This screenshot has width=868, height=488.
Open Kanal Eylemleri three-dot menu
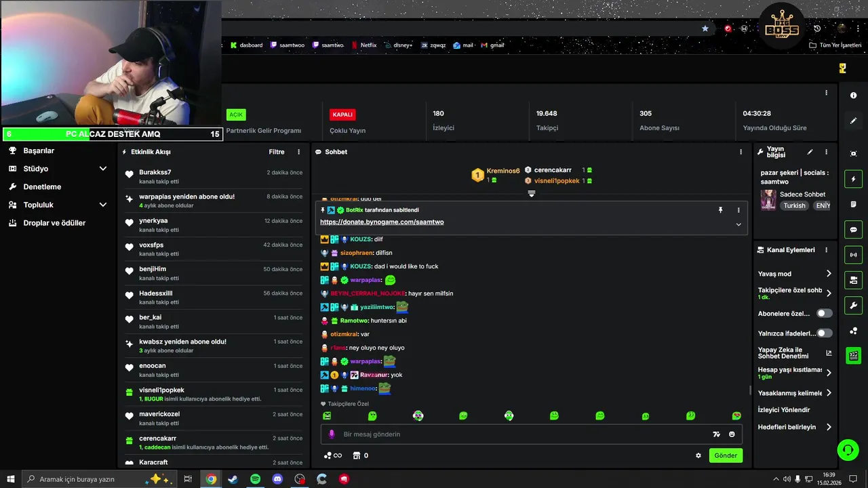(x=826, y=250)
